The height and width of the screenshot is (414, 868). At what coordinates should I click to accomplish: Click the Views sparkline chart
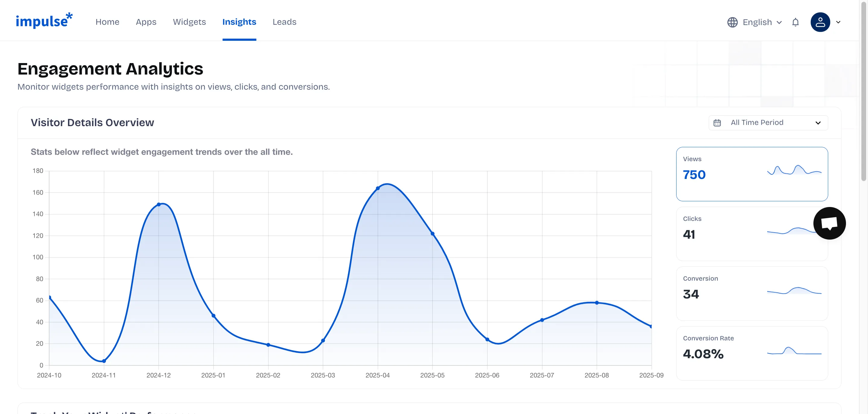794,170
